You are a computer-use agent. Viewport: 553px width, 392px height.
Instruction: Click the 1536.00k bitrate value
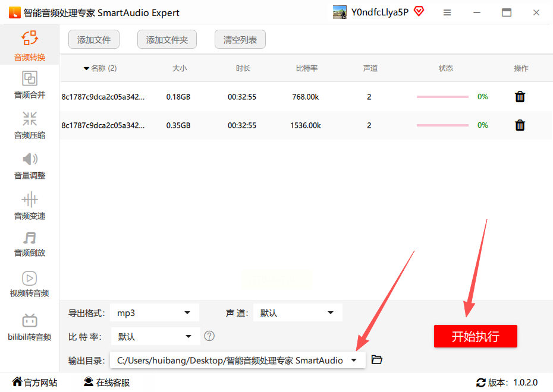(306, 125)
